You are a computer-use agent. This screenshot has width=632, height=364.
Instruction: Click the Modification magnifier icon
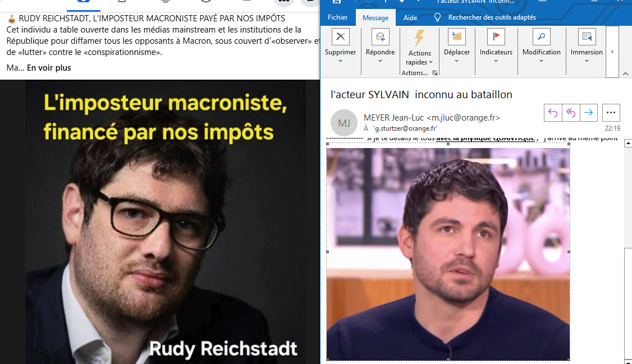pos(541,37)
